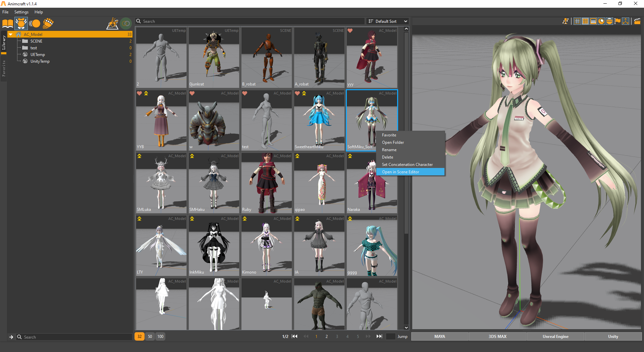Viewport: 644px width, 352px height.
Task: Click the heart favorite icon on yyy
Action: (350, 31)
